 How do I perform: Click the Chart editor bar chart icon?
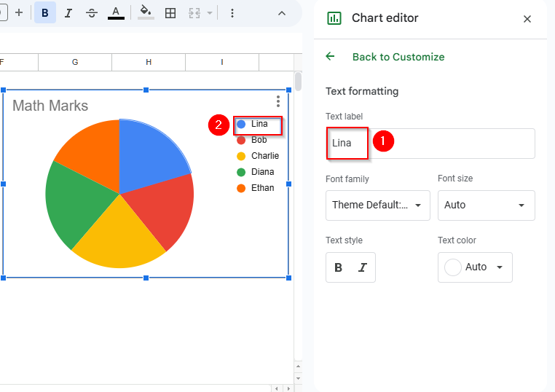[x=334, y=18]
